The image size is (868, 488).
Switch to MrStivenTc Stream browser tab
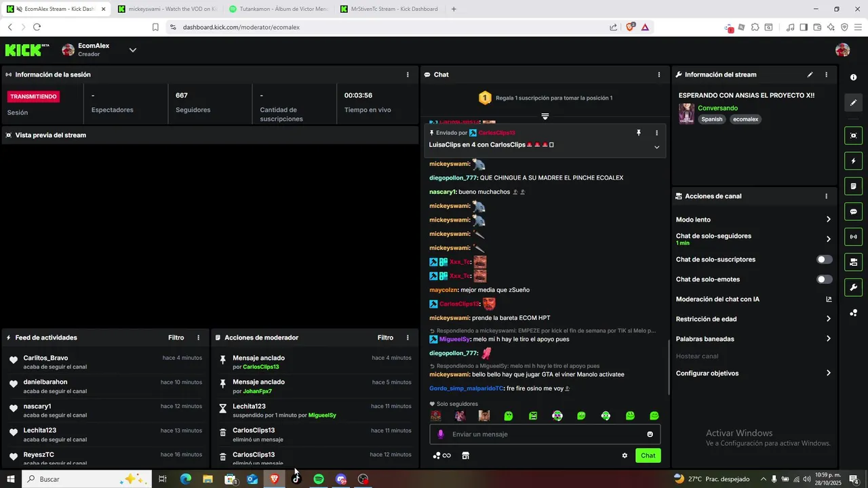coord(390,9)
